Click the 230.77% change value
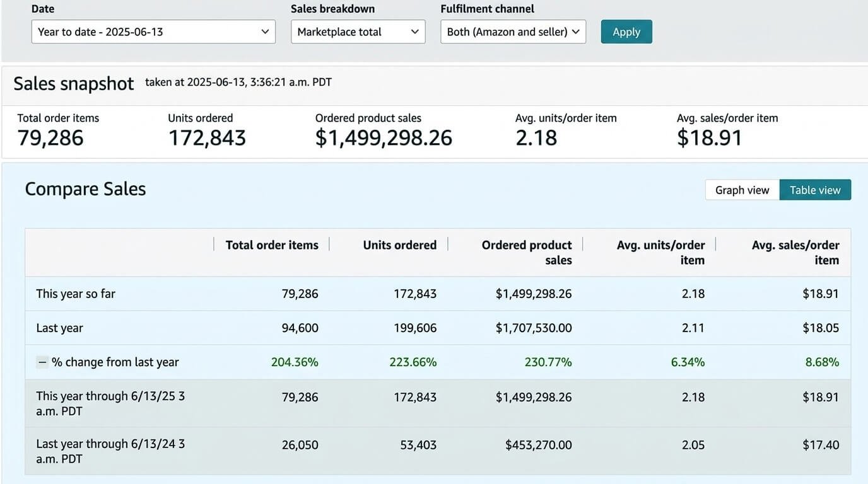 coord(548,362)
